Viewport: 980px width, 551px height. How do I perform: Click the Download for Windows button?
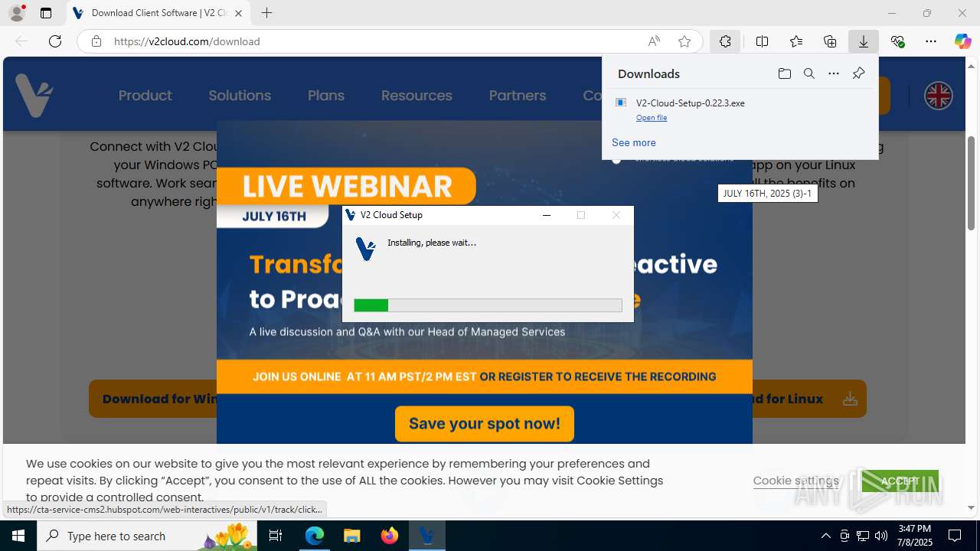(x=153, y=399)
